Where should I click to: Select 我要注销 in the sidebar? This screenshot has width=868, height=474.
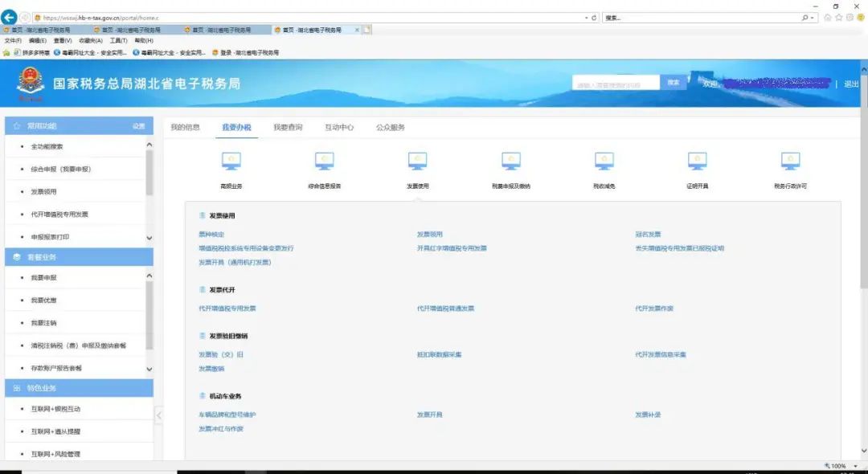[x=43, y=323]
